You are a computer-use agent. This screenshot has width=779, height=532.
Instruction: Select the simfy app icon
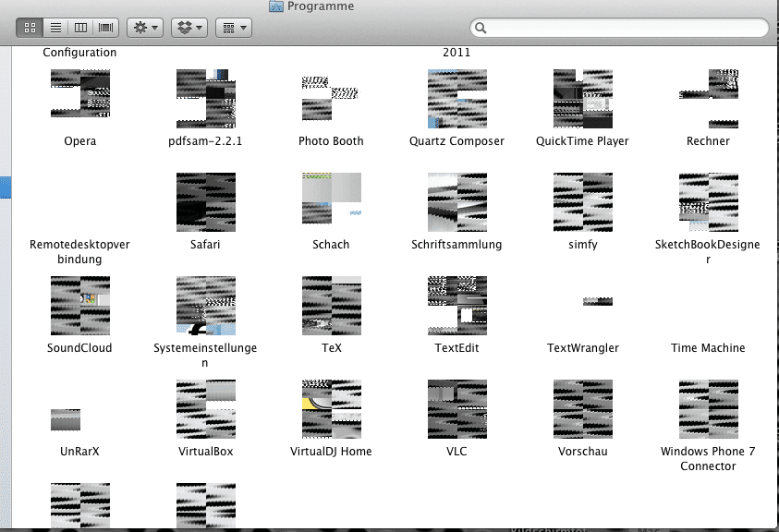point(583,202)
